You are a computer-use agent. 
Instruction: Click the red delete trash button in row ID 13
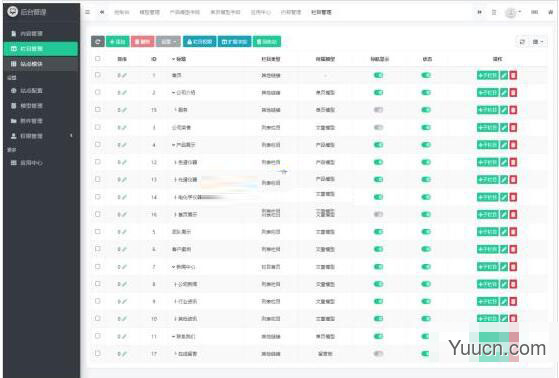tap(513, 179)
